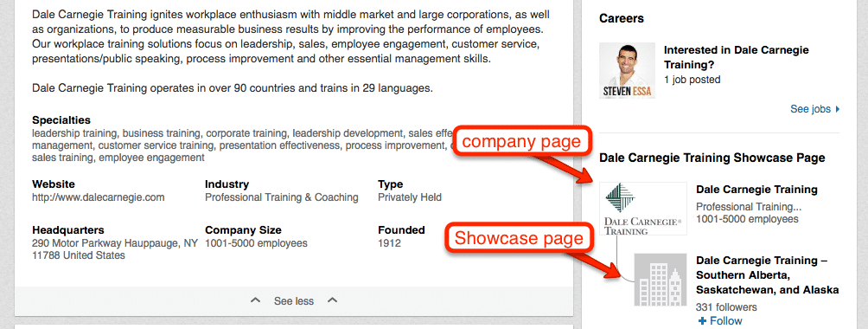Follow the Southern Alberta showcase page

tap(720, 320)
